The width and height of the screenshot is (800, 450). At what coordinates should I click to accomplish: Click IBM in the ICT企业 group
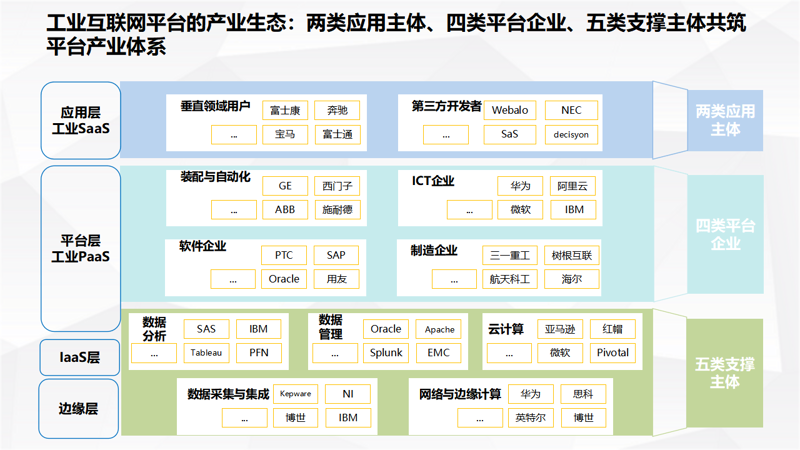[573, 210]
